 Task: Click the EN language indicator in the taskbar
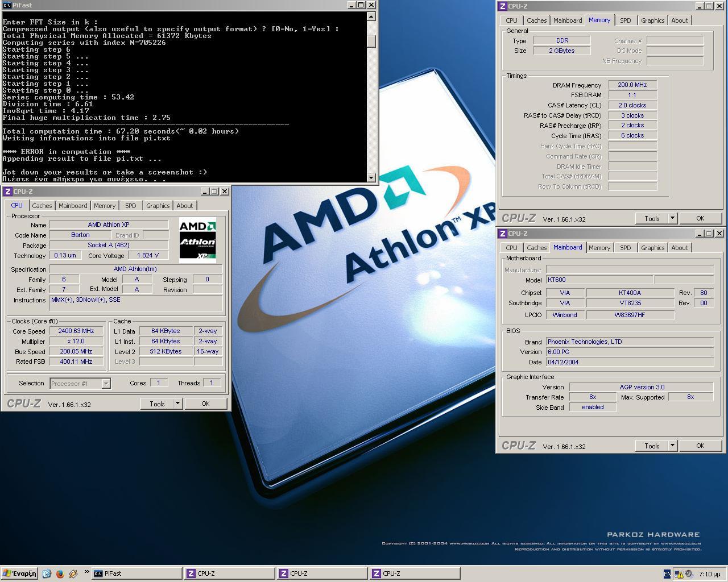pos(667,574)
